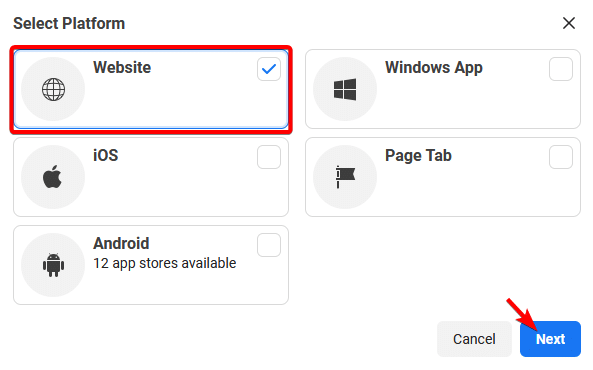
Task: Click the Page Tab flag icon
Action: (345, 177)
